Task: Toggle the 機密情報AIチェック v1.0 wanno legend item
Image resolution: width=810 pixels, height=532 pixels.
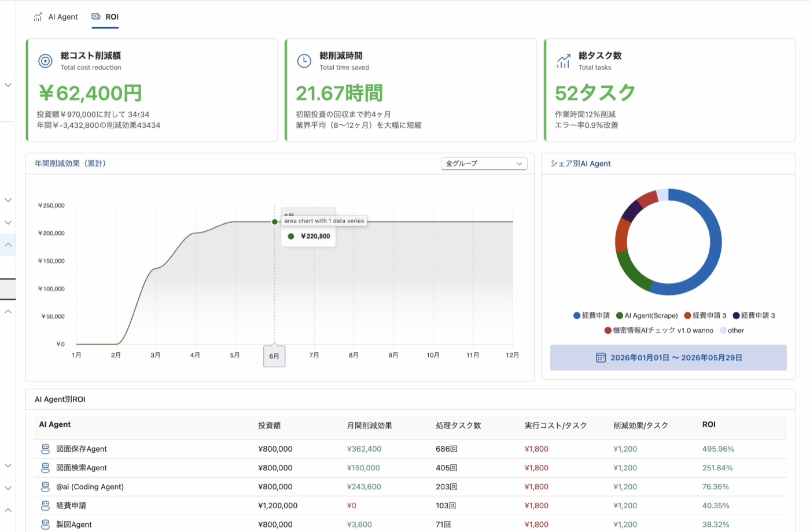Action: coord(659,331)
